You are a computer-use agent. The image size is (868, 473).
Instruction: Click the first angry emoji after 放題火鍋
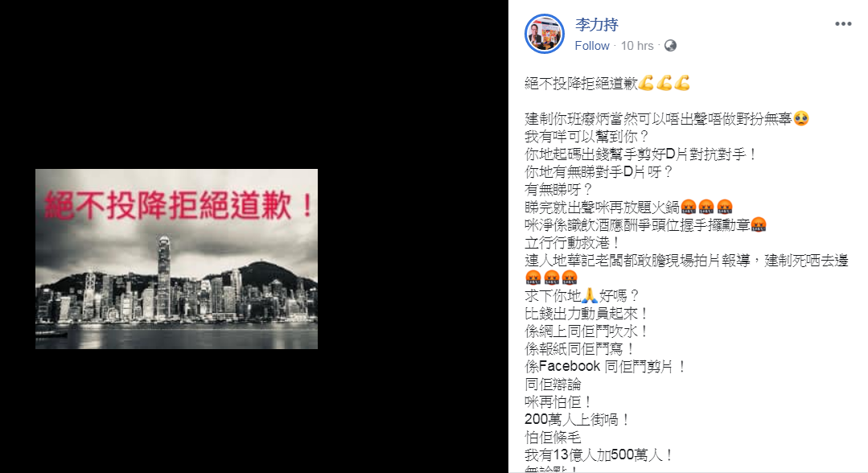click(x=688, y=208)
